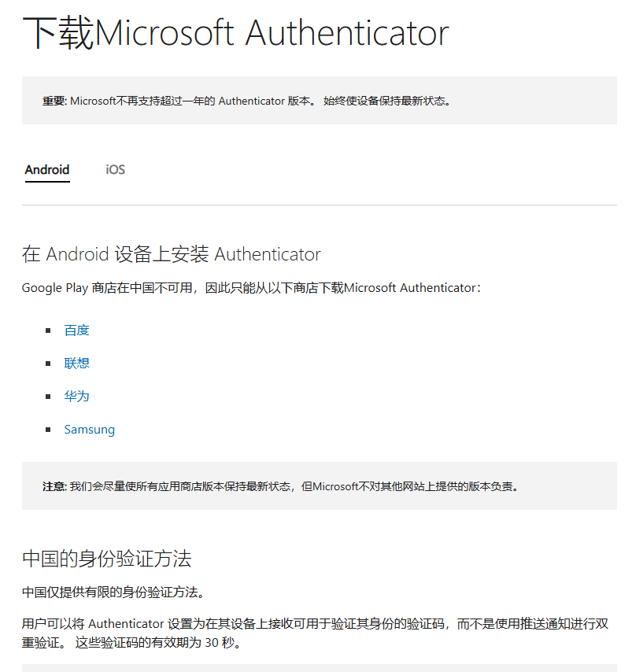Click the 在 Android 设备上安装 Authenticator heading
The image size is (643, 672).
coord(171,254)
